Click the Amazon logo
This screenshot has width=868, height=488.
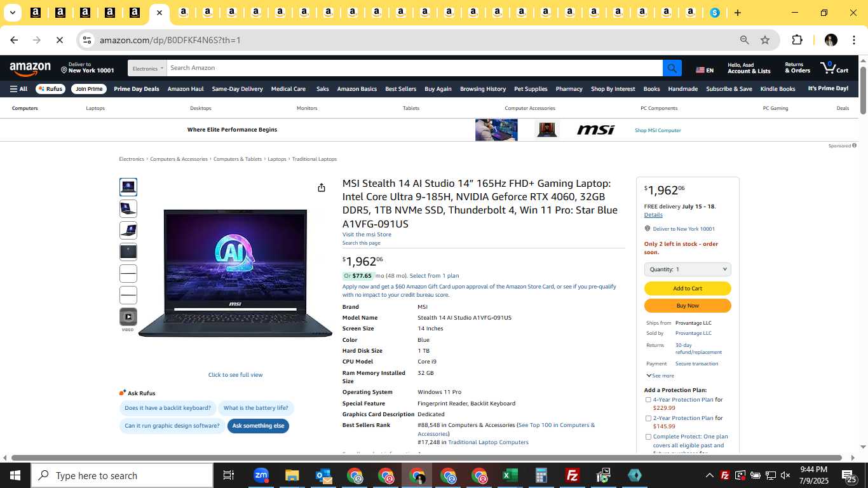click(30, 69)
